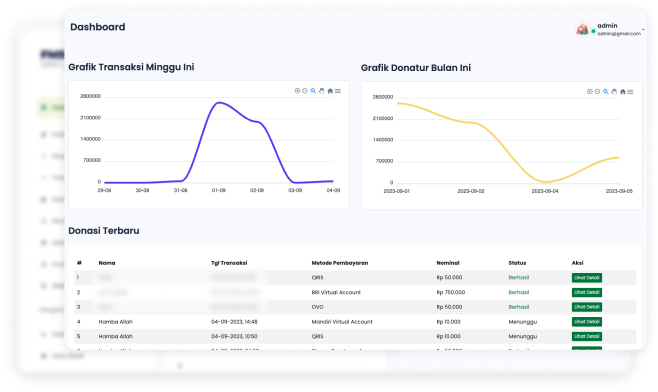
Task: Open Lihat Detail for BRI Virtual Account row
Action: pyautogui.click(x=587, y=293)
